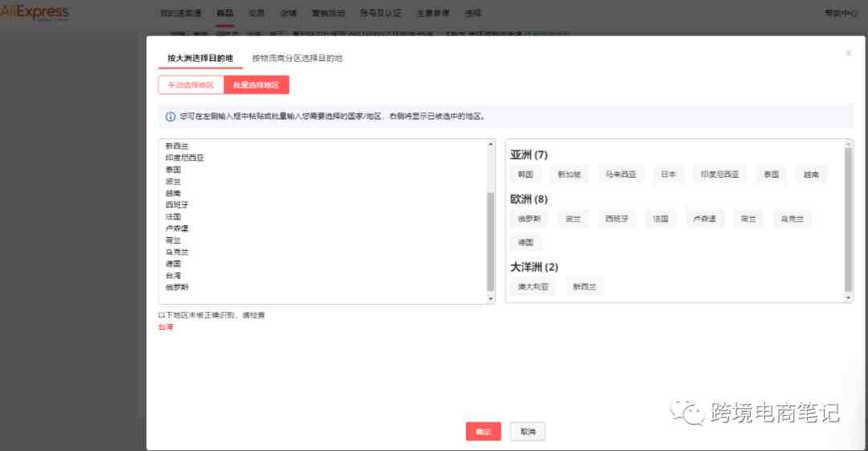Viewport: 868px width, 451px height.
Task: Click the red unrecognized region 台湾 text
Action: [166, 327]
